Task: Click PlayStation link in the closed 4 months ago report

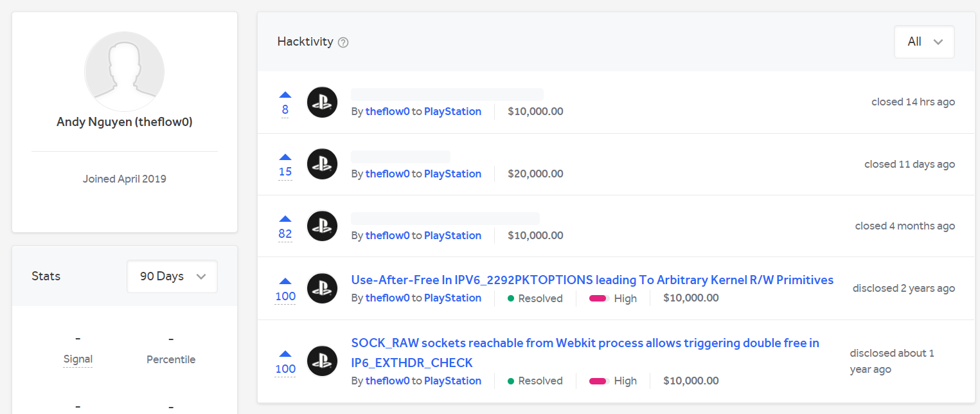Action: (452, 235)
